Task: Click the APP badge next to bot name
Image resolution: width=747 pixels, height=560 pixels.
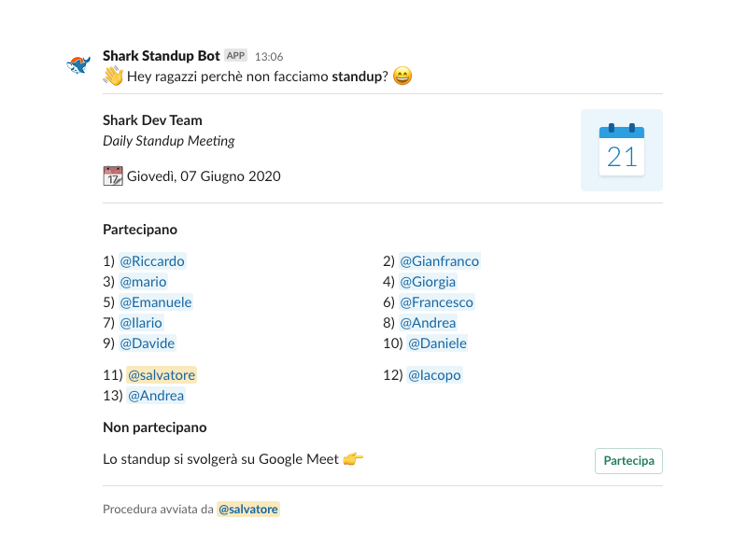Action: [235, 56]
